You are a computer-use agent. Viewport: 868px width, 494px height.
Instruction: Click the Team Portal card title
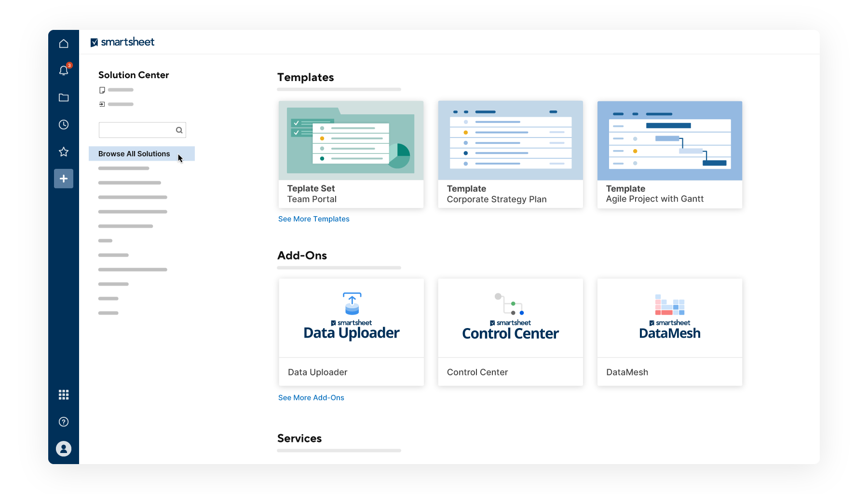coord(312,199)
